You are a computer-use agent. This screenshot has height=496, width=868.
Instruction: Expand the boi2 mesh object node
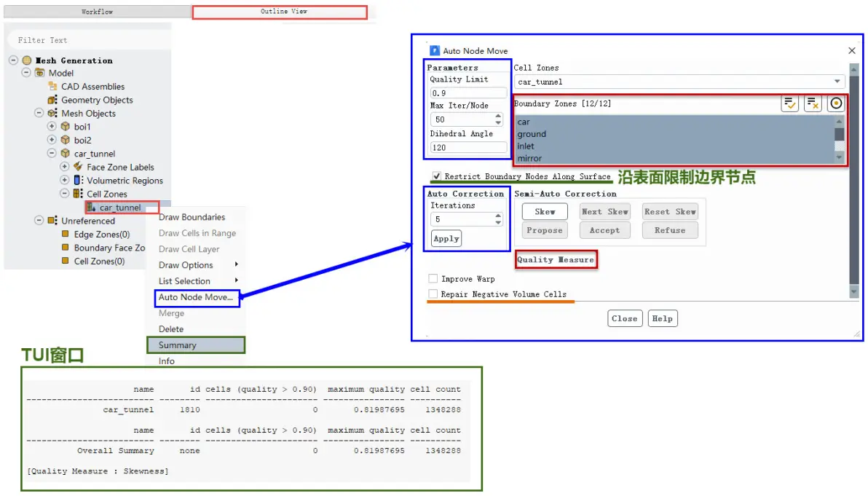click(x=52, y=140)
